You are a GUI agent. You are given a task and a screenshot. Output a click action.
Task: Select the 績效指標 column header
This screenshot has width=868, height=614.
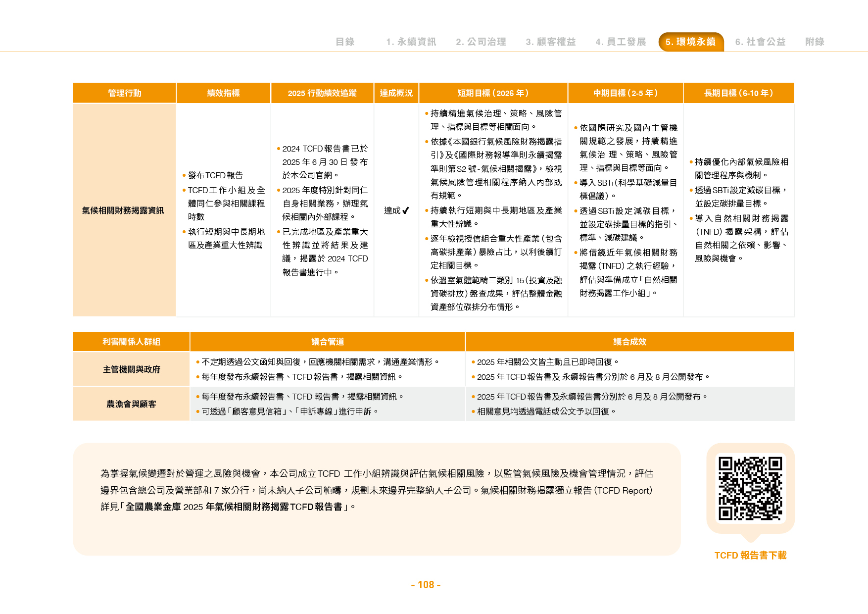(223, 93)
